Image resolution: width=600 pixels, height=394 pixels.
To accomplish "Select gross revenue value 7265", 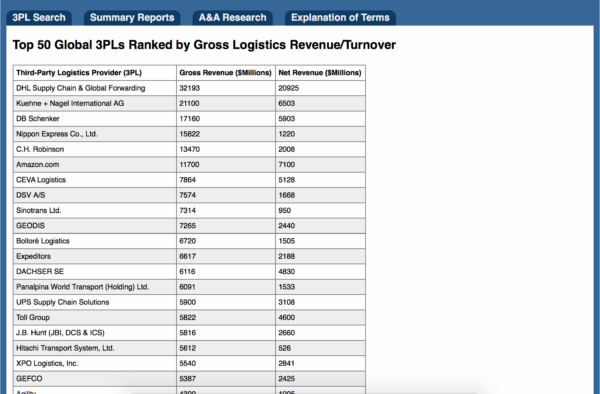I will pyautogui.click(x=188, y=226).
